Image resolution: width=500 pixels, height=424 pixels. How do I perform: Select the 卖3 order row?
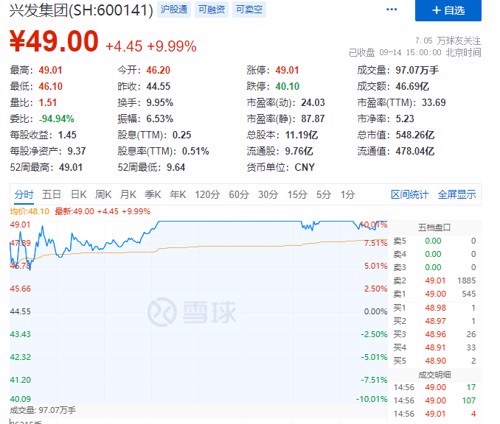coord(435,267)
